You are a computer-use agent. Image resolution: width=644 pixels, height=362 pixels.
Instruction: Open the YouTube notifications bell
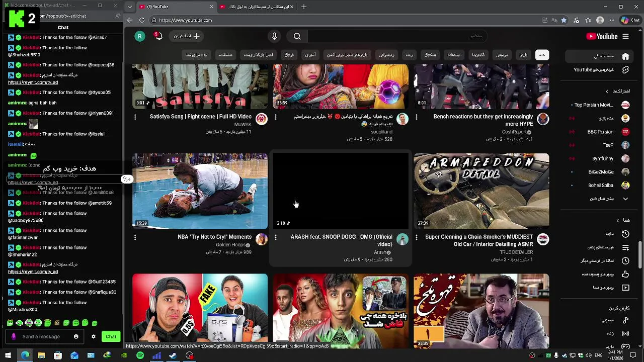[158, 36]
